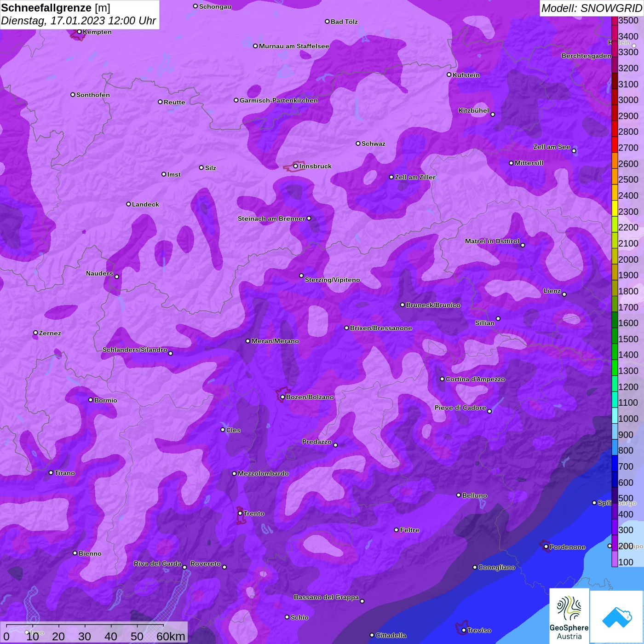Select the Landeck map label
The width and height of the screenshot is (644, 644).
145,204
